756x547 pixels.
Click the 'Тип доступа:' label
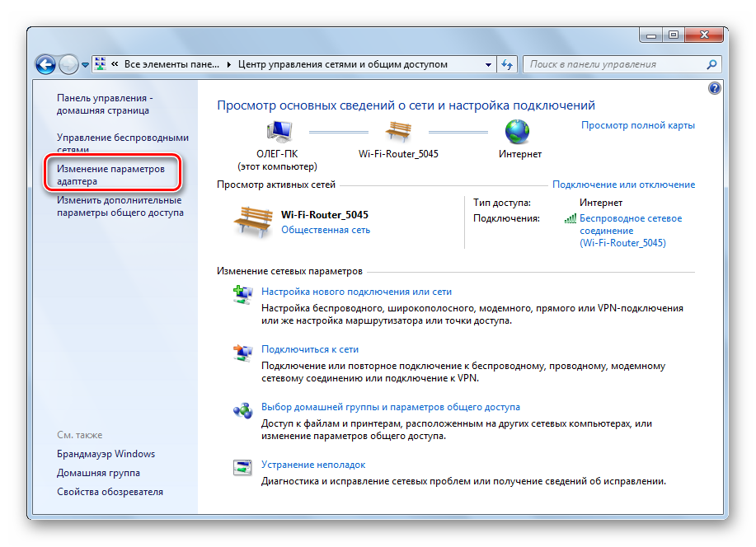[x=502, y=203]
